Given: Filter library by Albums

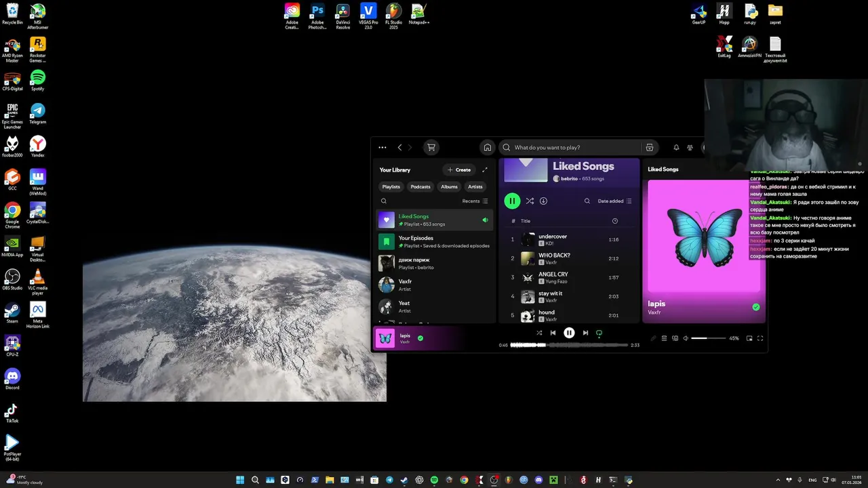Looking at the screenshot, I should pos(450,186).
